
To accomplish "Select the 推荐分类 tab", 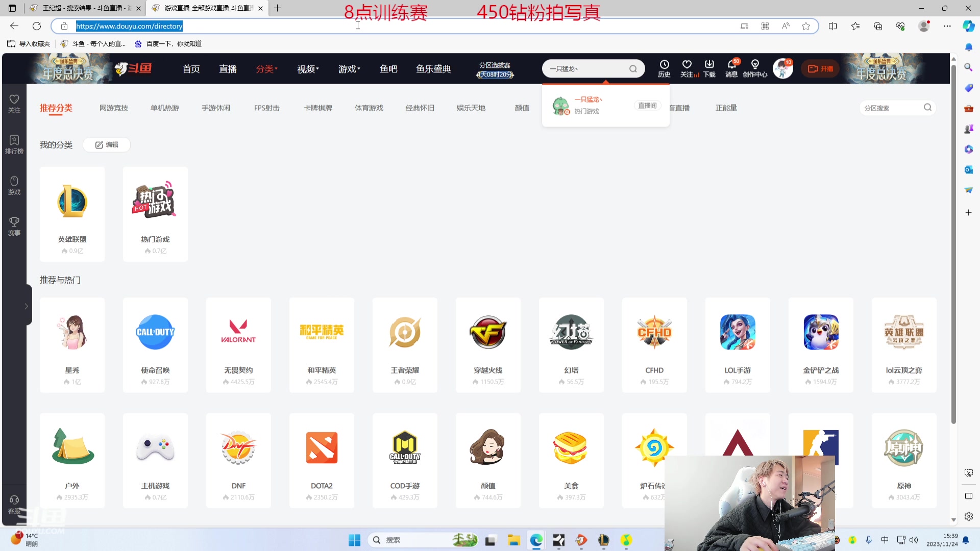I will point(56,108).
